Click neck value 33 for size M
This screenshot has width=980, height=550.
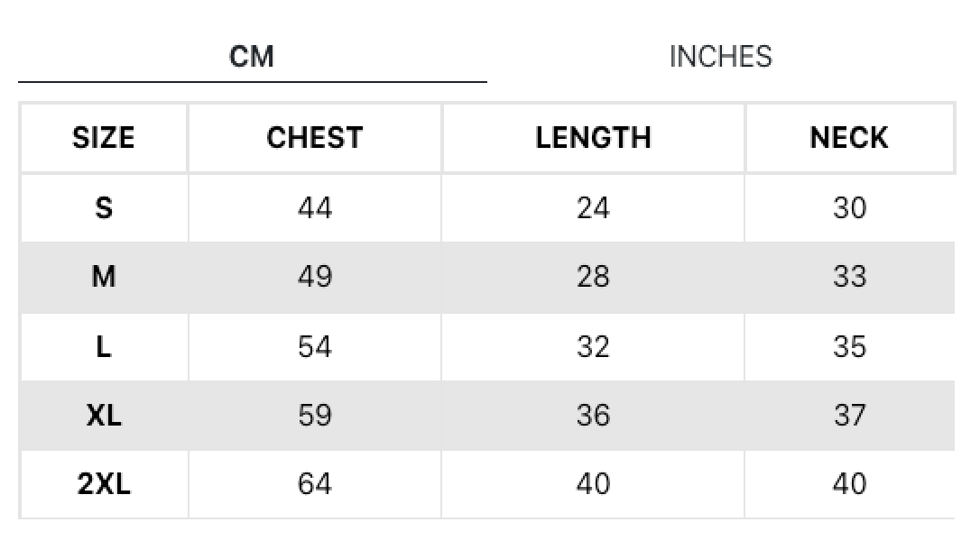849,277
